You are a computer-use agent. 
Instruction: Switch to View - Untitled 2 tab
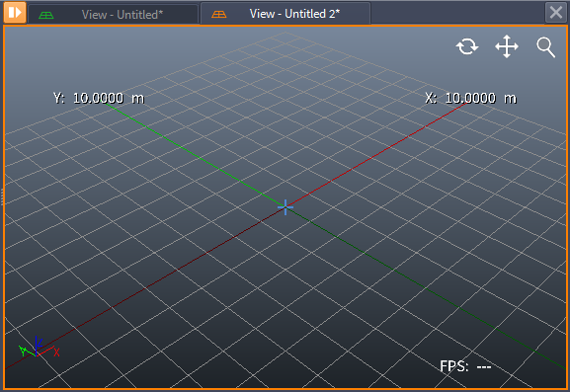[285, 14]
